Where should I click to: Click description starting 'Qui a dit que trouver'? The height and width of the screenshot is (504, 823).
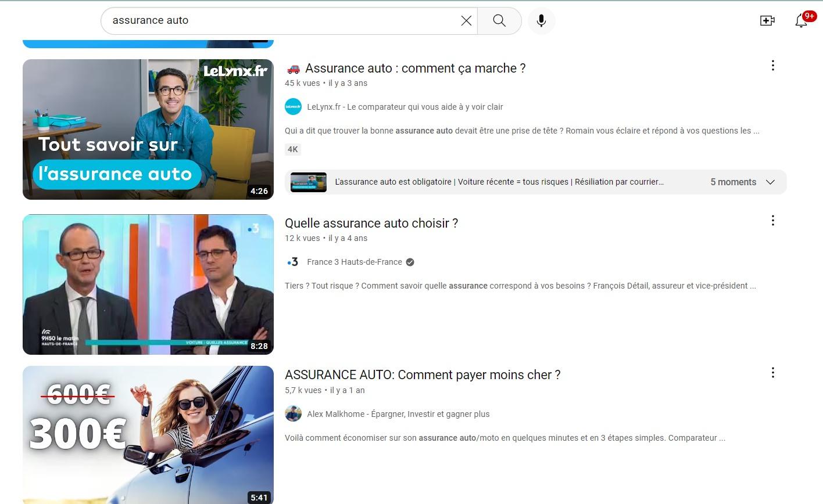pos(522,131)
